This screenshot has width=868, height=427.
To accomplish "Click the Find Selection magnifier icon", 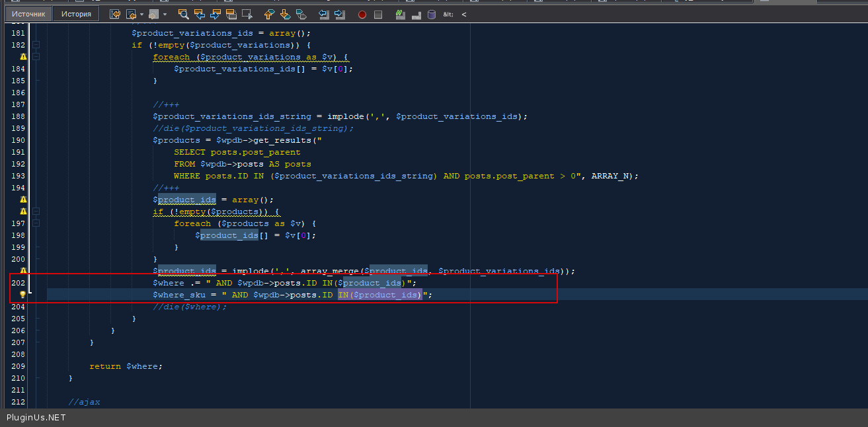I will 184,14.
